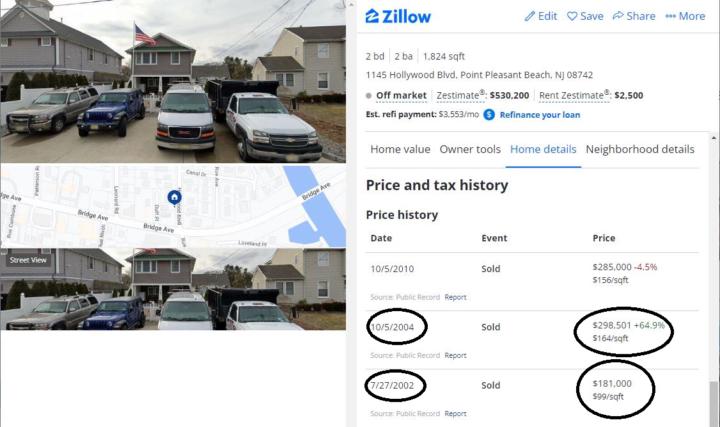Select the Home details tab
The height and width of the screenshot is (427, 720).
[x=543, y=149]
